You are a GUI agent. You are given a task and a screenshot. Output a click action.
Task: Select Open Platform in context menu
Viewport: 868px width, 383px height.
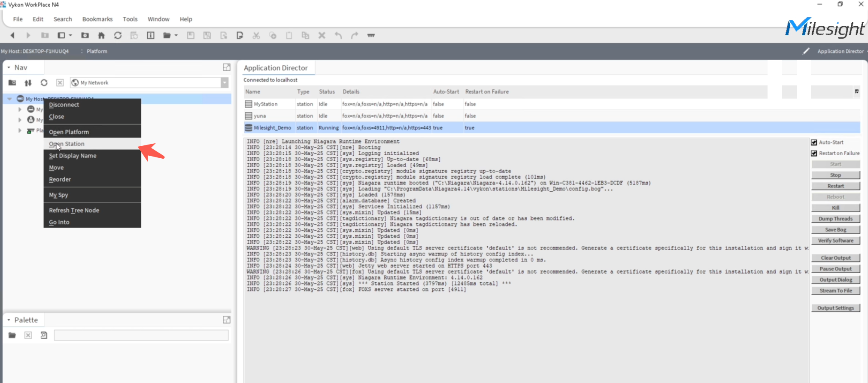pyautogui.click(x=92, y=132)
